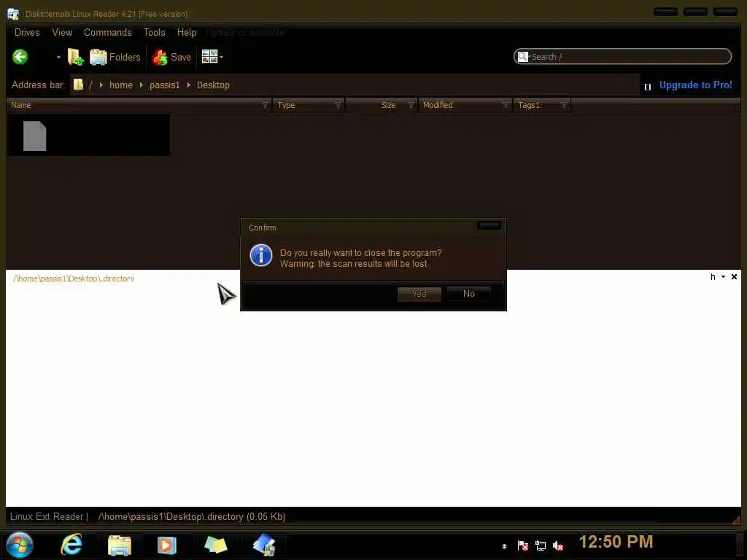Click the root folder icon in address bar
The image size is (747, 560).
pyautogui.click(x=78, y=85)
